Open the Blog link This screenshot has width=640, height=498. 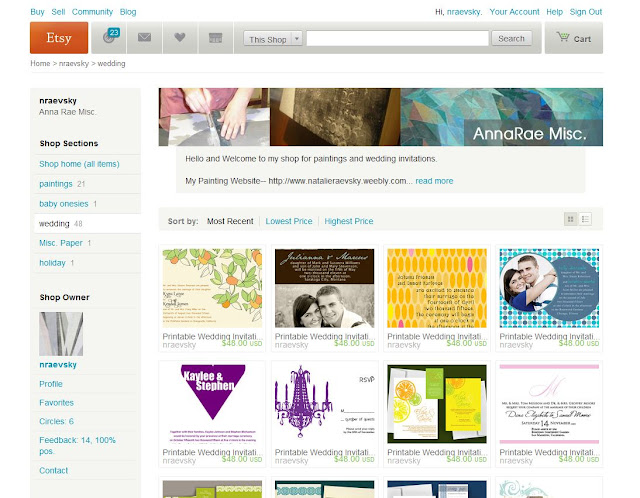(128, 12)
